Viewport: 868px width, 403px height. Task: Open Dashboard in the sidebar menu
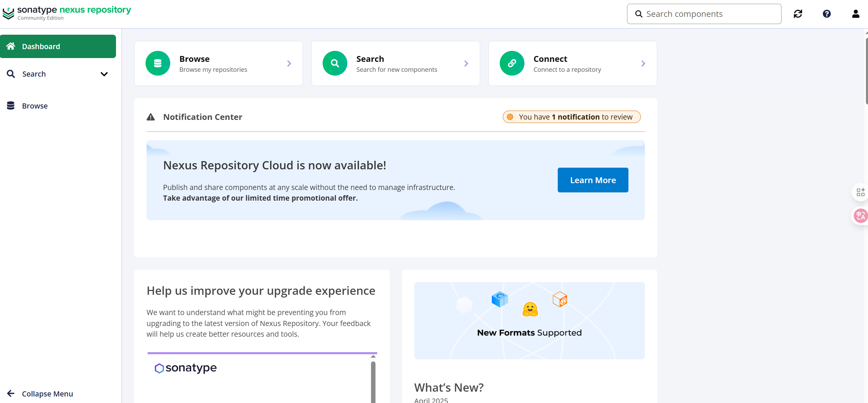[58, 46]
